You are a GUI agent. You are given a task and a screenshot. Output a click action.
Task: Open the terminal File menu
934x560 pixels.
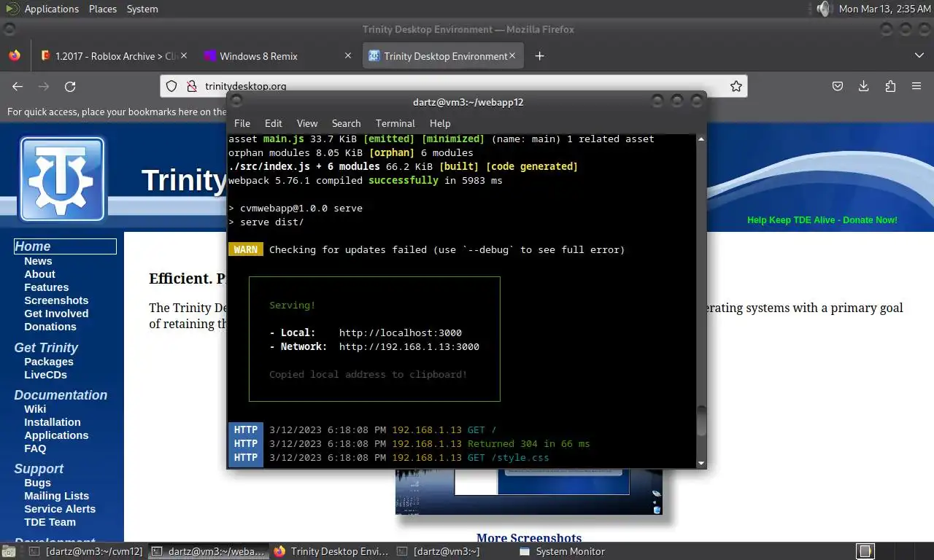242,123
